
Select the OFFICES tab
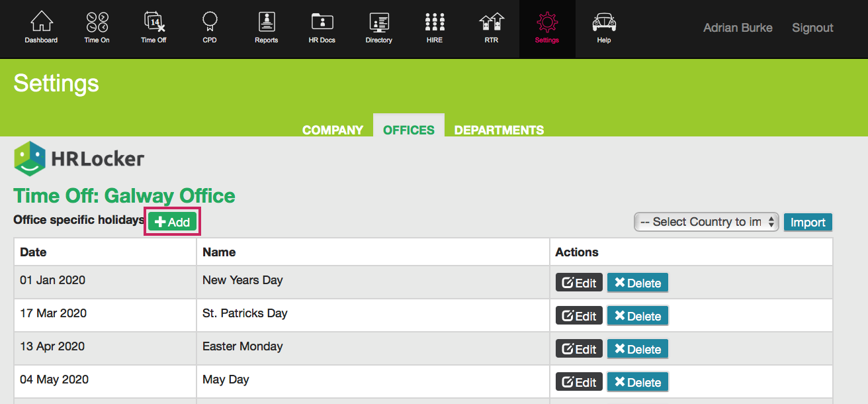(409, 130)
